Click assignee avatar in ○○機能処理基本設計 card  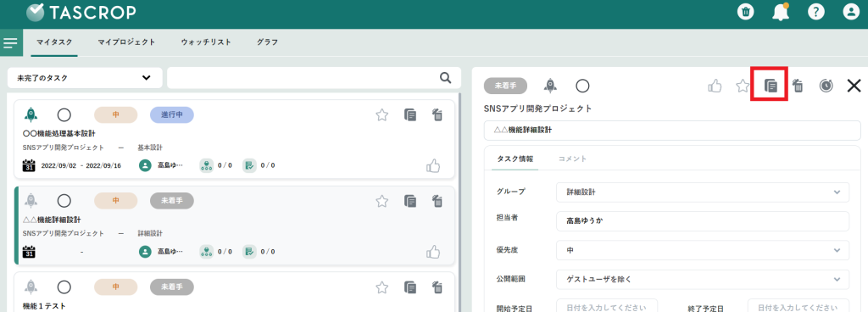click(x=145, y=165)
